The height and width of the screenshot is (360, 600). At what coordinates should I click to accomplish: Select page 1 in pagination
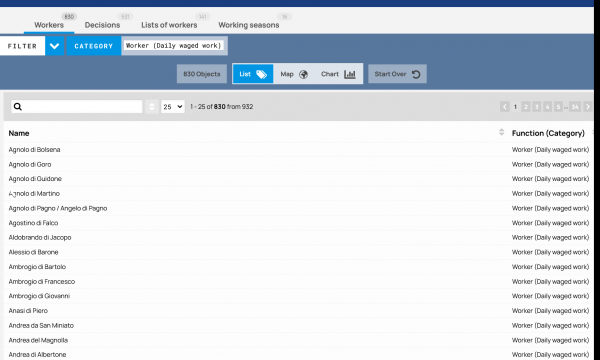pyautogui.click(x=515, y=107)
